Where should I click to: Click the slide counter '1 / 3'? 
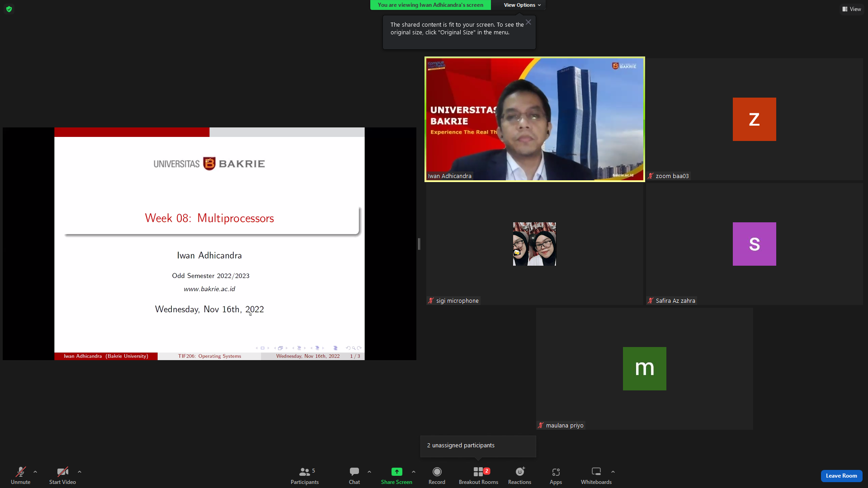click(355, 356)
